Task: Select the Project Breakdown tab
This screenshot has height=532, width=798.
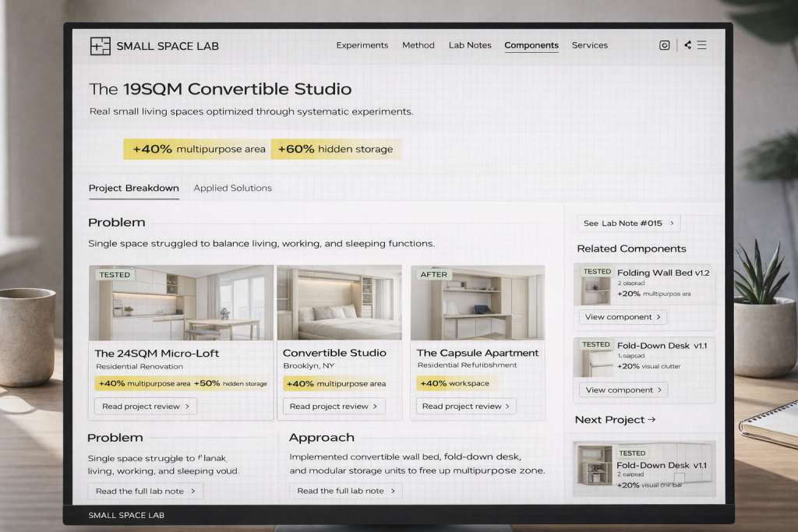Action: click(x=133, y=188)
